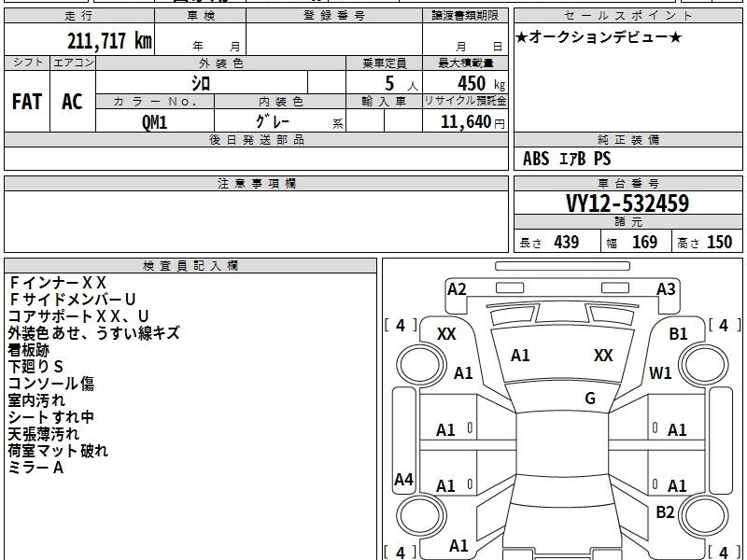This screenshot has width=747, height=560.
Task: Select the recycle fee 11,640円
Action: pyautogui.click(x=472, y=122)
